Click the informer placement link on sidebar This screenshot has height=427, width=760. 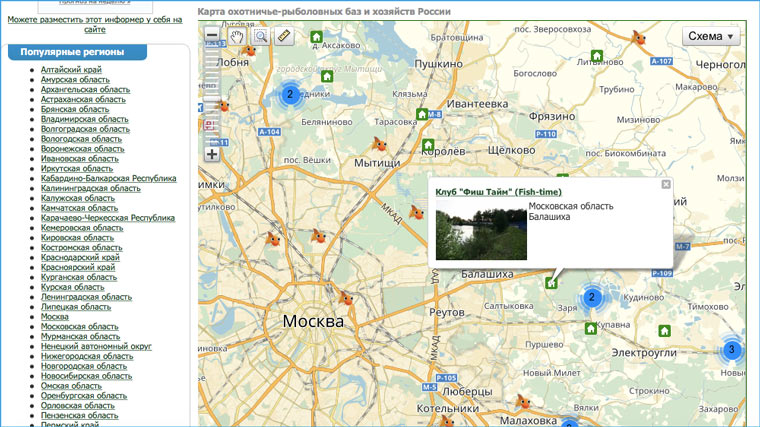(95, 24)
